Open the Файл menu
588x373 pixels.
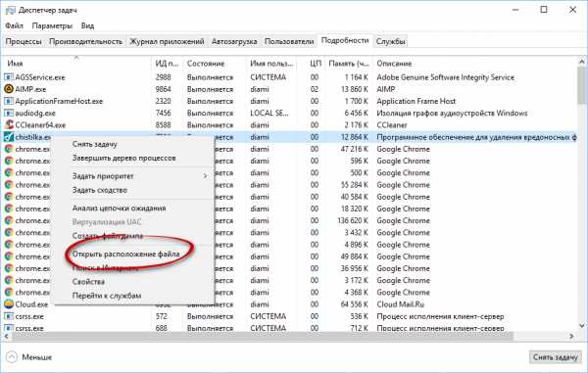click(x=15, y=25)
